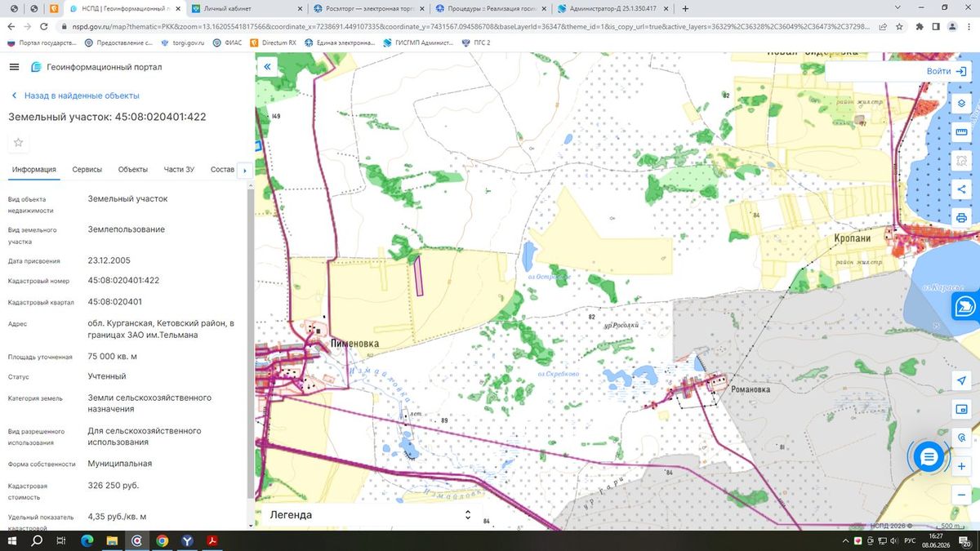Viewport: 980px width, 551px height.
Task: Close the НСПД browser tab
Action: [x=177, y=8]
